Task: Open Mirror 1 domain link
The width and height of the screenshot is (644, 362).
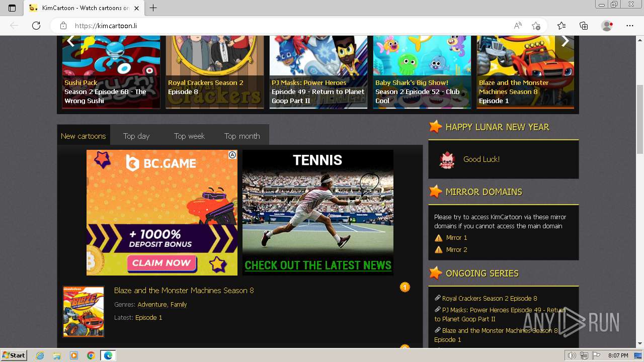Action: (456, 238)
